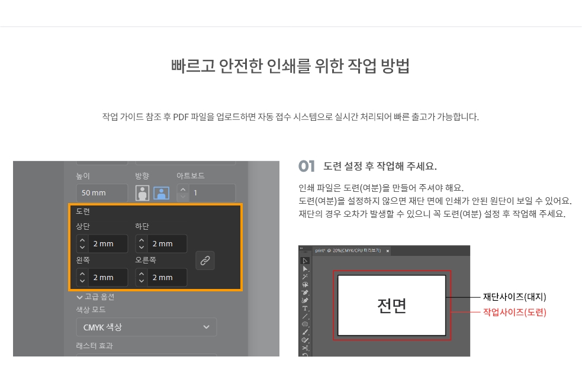Viewport: 582px width, 392px height.
Task: Choose the Ellipse shape tool
Action: point(305,324)
